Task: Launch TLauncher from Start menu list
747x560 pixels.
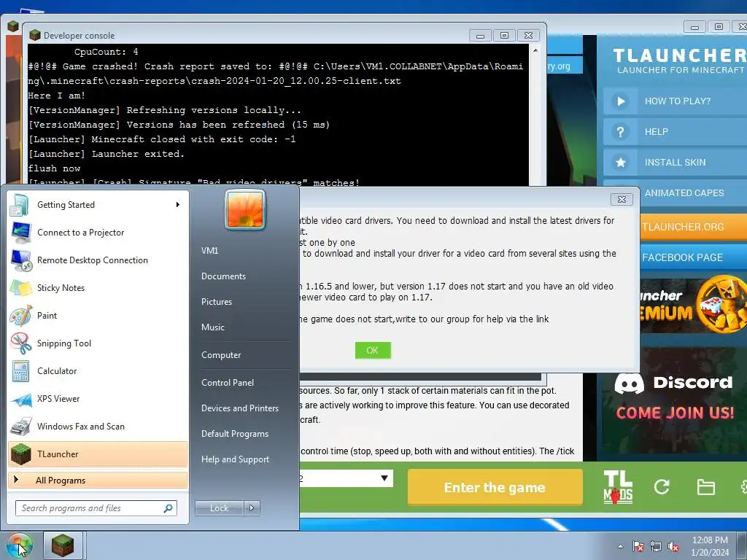Action: pos(97,454)
